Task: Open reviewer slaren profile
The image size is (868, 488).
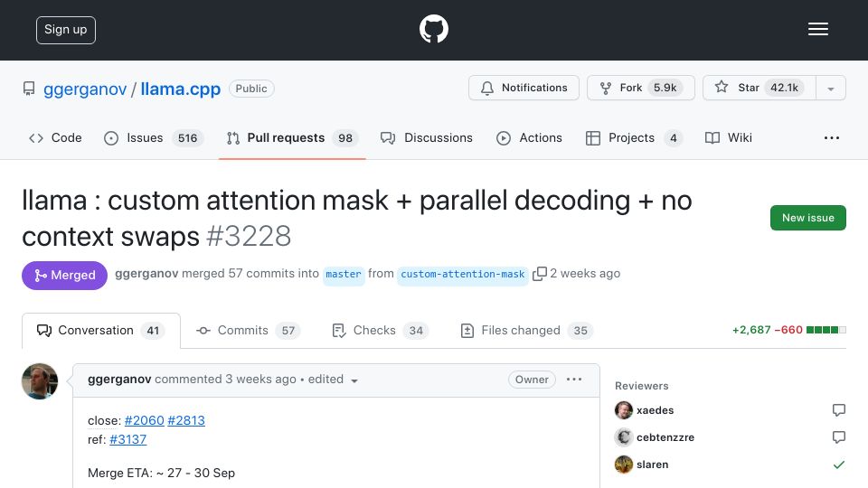Action: tap(652, 465)
